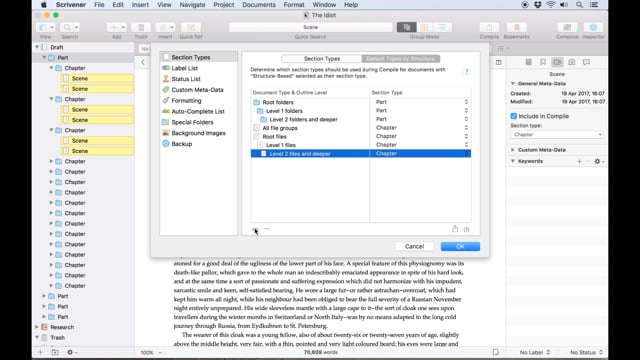This screenshot has width=640, height=360.
Task: Open the Snapshots tab in the Inspector
Action: (x=572, y=62)
